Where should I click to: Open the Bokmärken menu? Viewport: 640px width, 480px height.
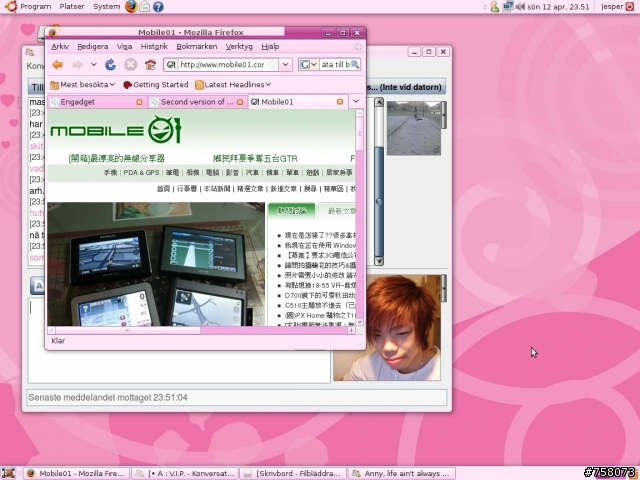196,47
